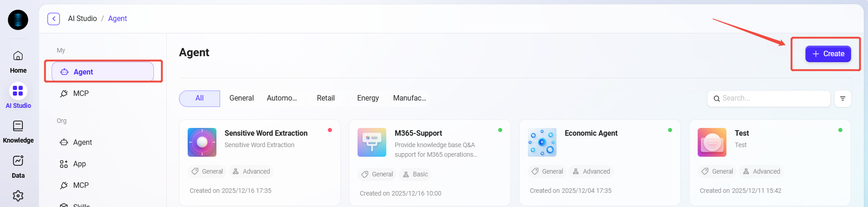Open settings gear in left rail
This screenshot has height=207, width=868.
click(x=18, y=196)
